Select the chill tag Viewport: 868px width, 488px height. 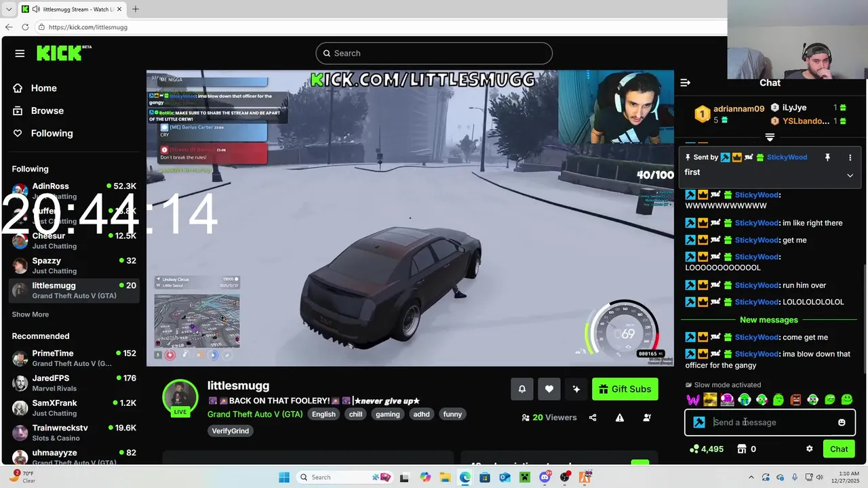click(x=356, y=414)
